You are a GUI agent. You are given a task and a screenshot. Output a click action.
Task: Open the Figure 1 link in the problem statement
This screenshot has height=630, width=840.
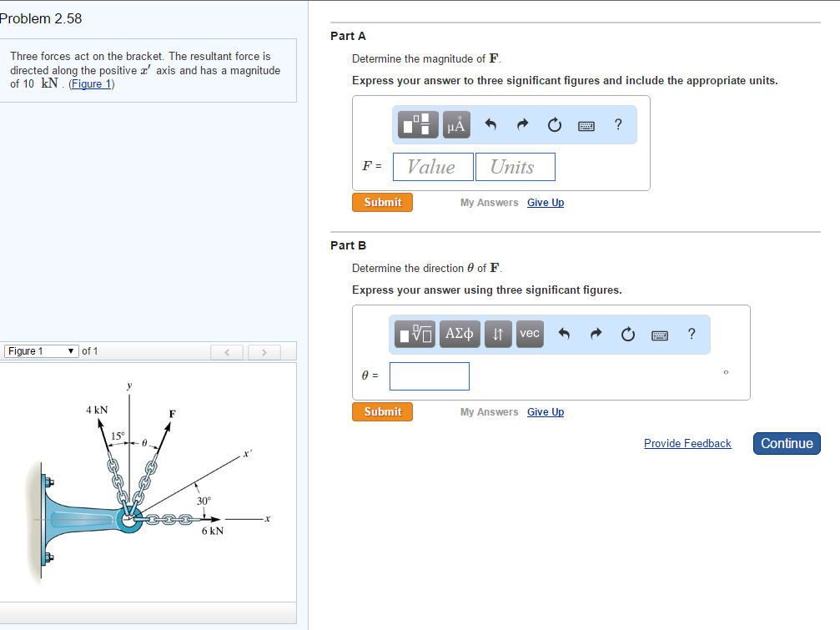90,83
